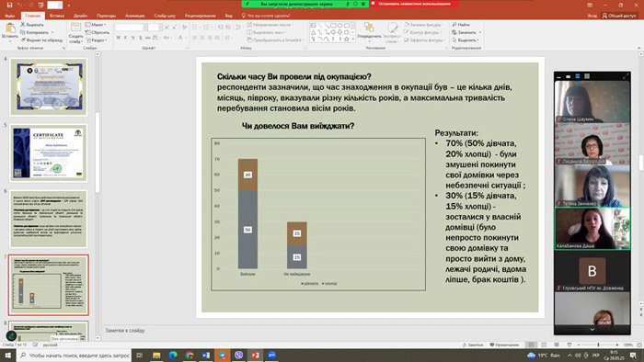644x362 pixels.
Task: Select slide 5 certificate thumbnail
Action: [49, 153]
